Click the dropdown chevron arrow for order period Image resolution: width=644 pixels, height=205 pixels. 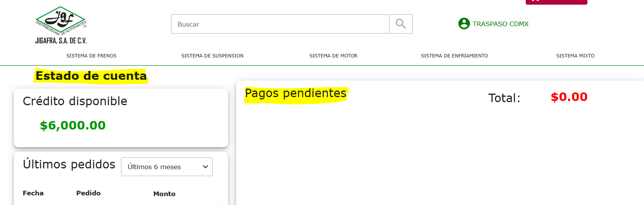point(205,167)
